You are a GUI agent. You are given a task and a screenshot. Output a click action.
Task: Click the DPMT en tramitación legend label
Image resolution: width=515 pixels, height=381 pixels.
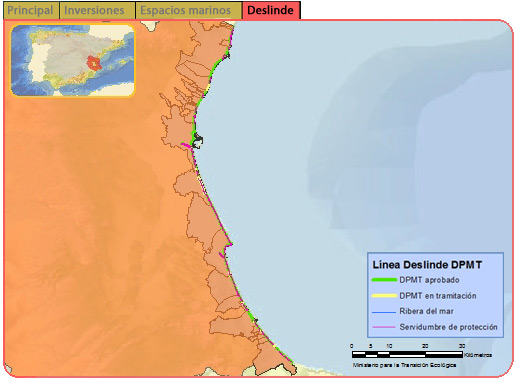(438, 296)
